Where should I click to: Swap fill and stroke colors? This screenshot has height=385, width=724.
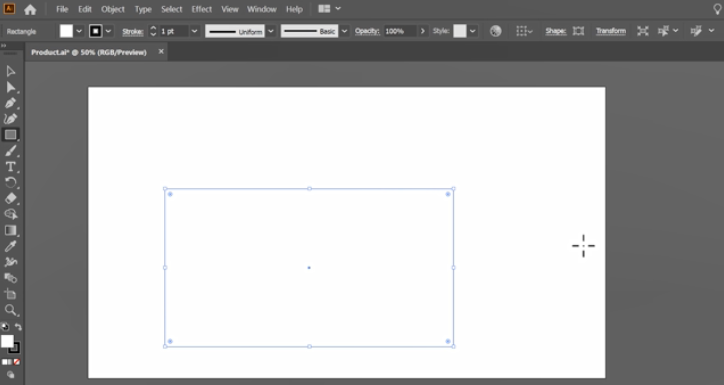pos(18,327)
